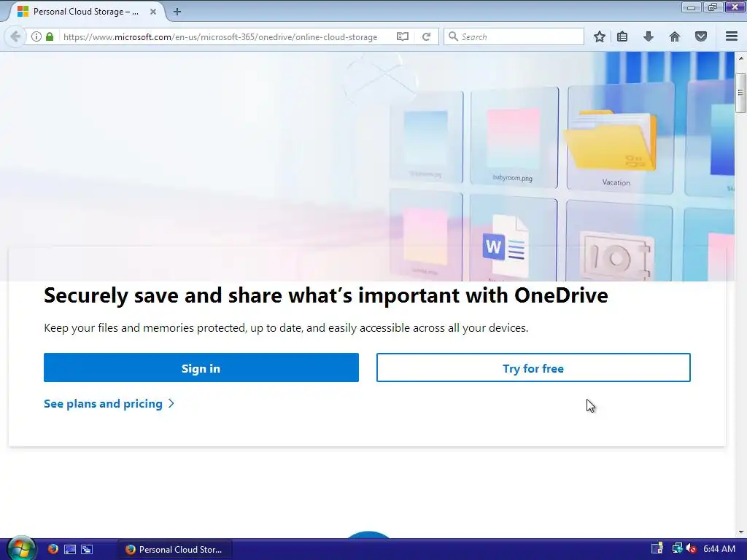Click the Try for free button

pos(533,367)
